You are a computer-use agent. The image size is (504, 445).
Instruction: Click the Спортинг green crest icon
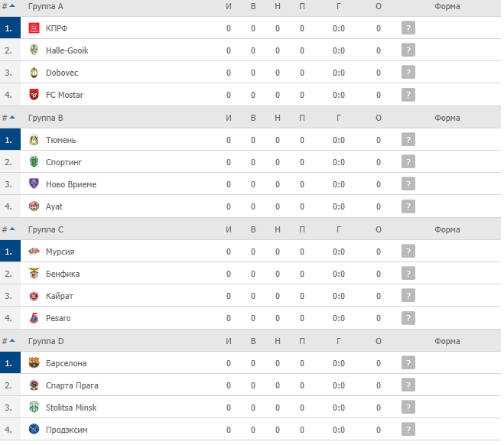pos(34,161)
